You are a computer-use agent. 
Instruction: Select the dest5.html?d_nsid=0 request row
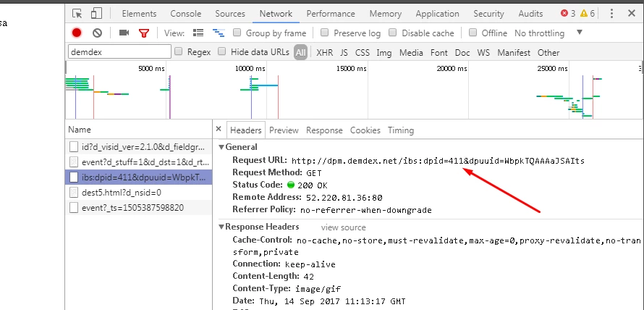point(139,193)
